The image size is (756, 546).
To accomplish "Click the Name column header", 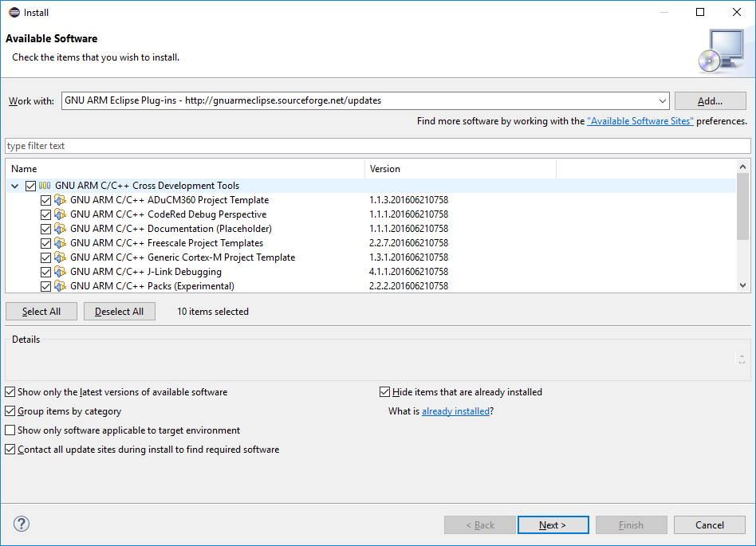I will click(185, 169).
